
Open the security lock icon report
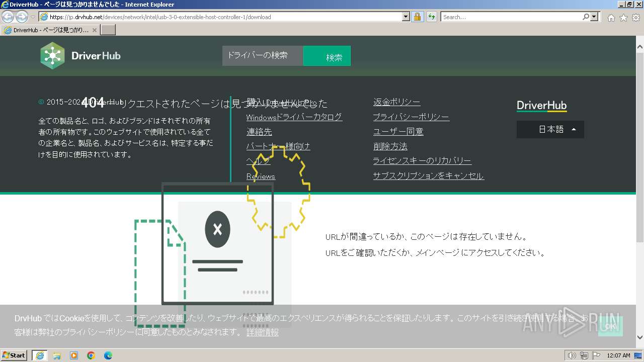[x=417, y=17]
